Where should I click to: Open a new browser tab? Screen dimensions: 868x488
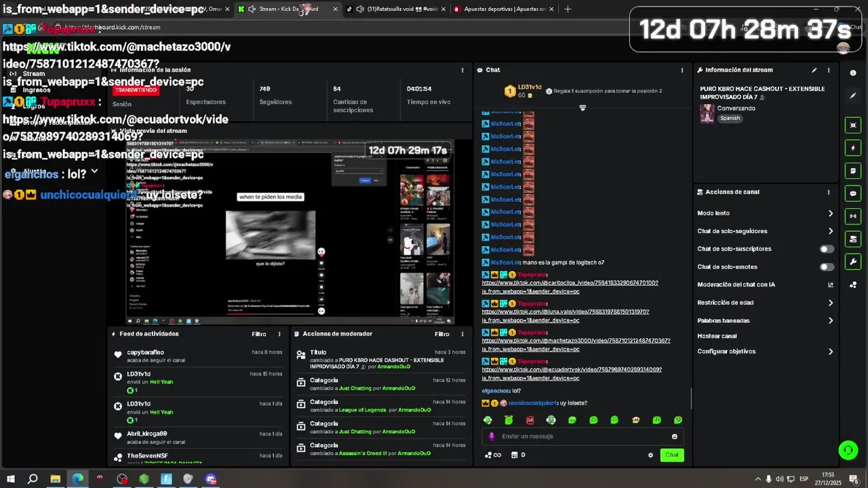click(568, 9)
